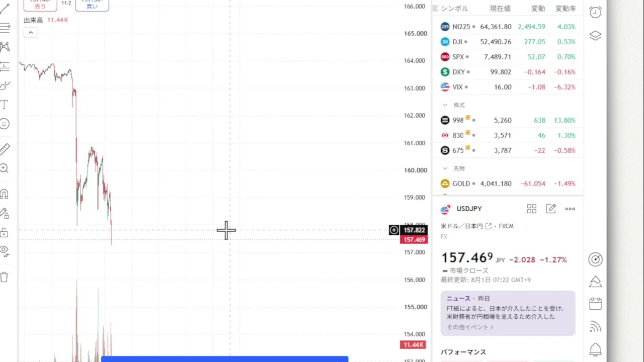Click the red 11.44K volume axis label
This screenshot has width=644, height=362.
(413, 345)
